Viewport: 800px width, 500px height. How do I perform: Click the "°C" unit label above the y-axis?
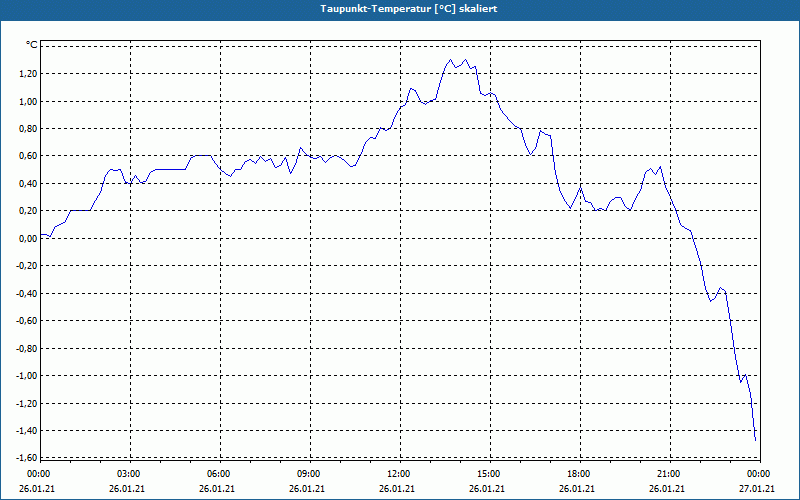[x=32, y=45]
